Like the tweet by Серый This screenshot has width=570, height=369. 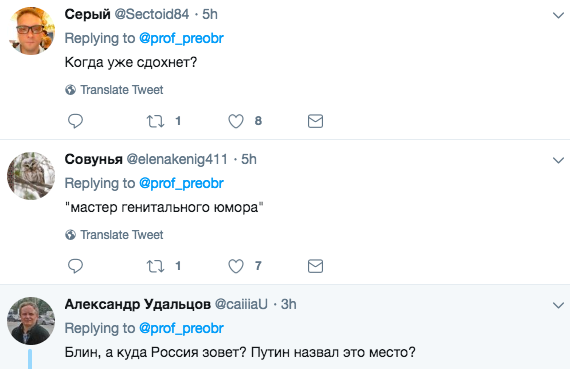[x=236, y=121]
